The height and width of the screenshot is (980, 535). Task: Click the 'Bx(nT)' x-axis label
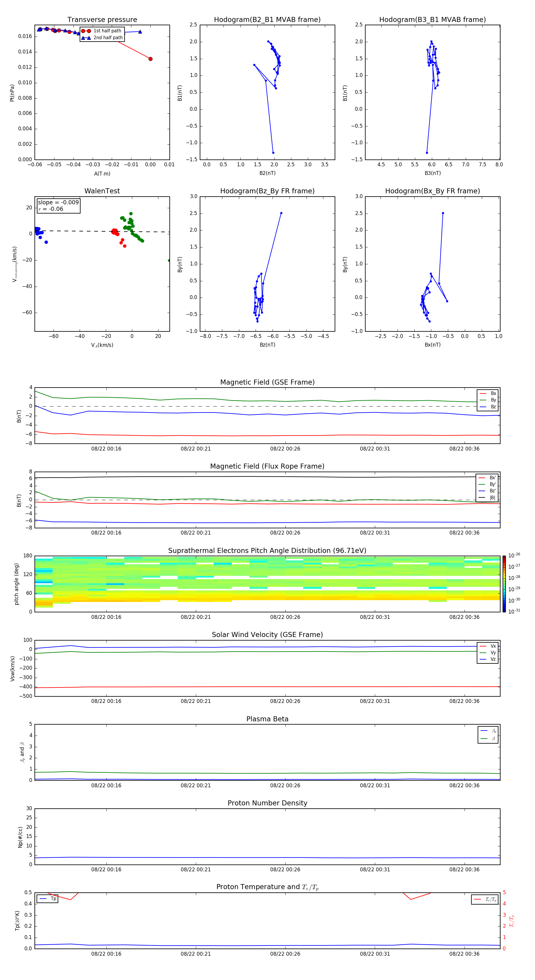[432, 345]
